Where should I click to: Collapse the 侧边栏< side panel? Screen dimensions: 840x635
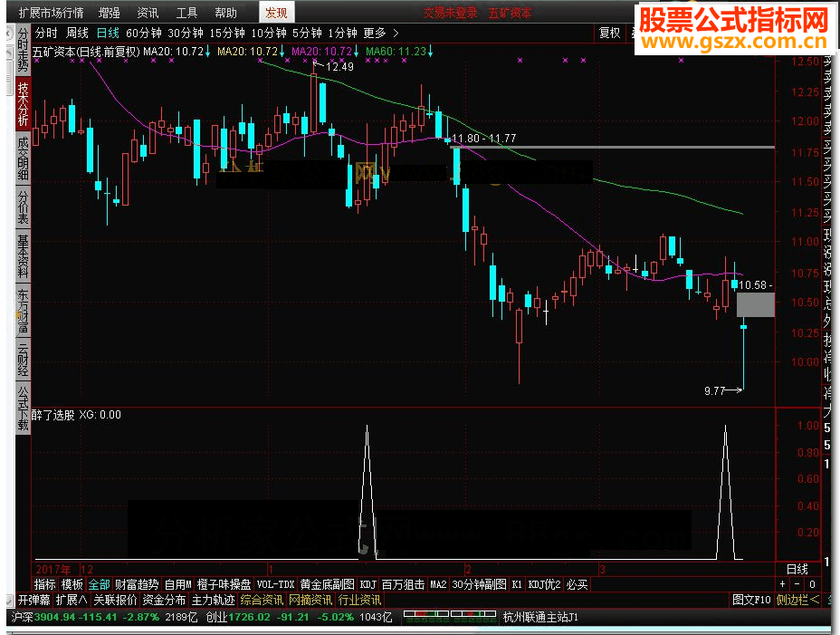(x=797, y=601)
